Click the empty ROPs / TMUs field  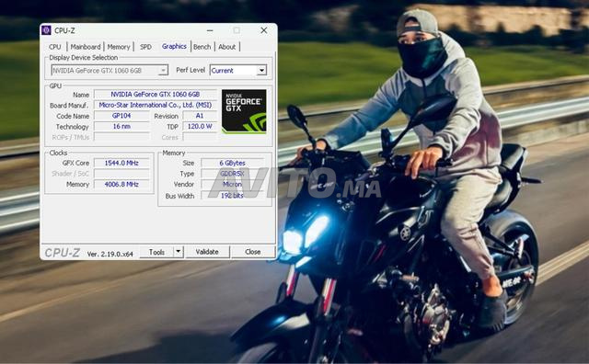(x=121, y=137)
